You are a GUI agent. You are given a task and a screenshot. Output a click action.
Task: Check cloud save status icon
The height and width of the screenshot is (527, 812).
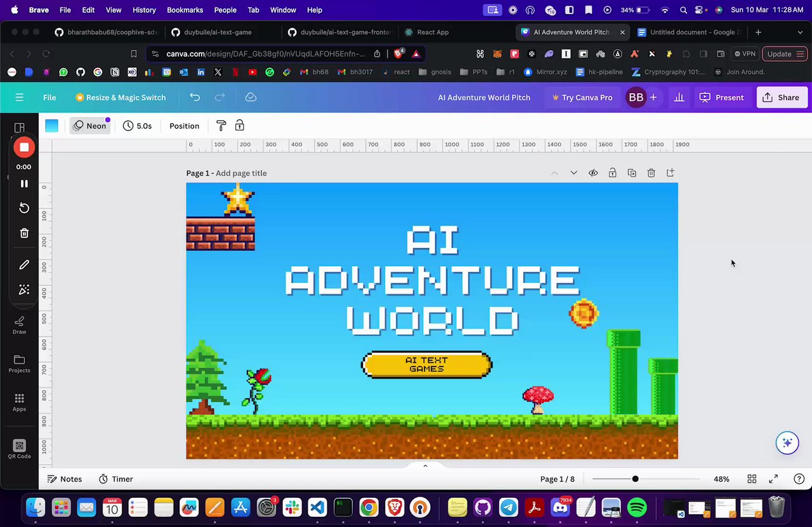pyautogui.click(x=251, y=97)
